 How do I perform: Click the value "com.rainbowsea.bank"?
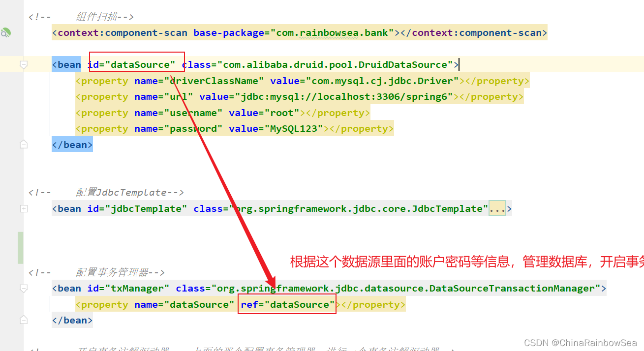[x=332, y=33]
